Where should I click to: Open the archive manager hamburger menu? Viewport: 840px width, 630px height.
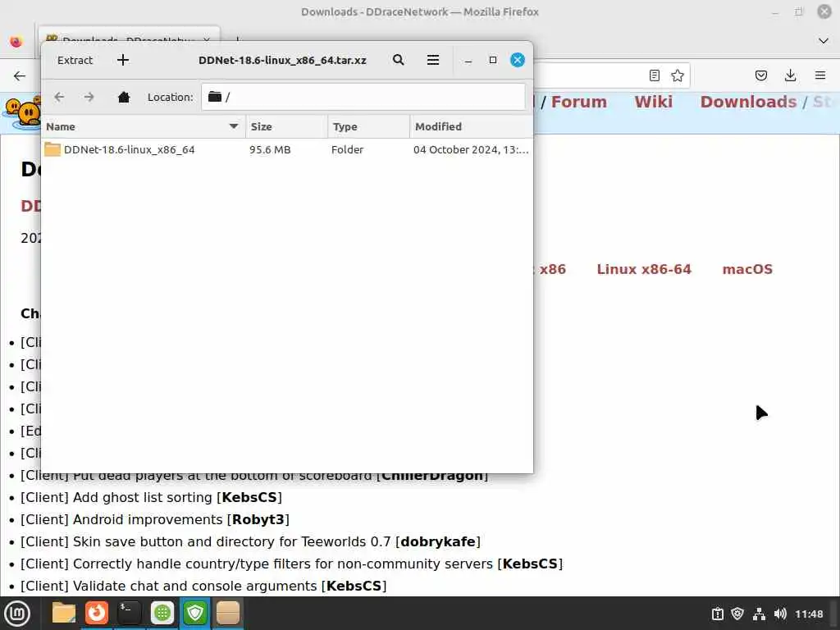(433, 60)
